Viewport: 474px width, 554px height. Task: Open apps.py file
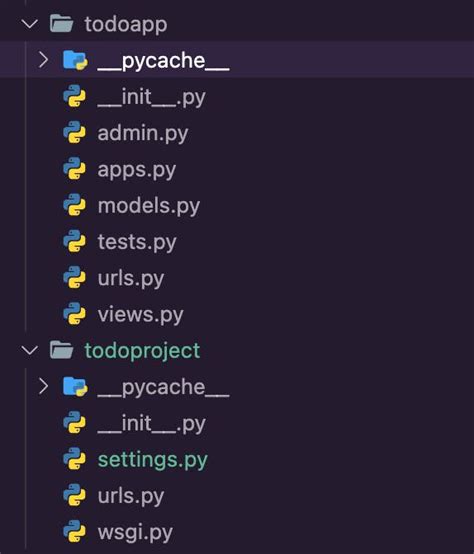pos(137,170)
